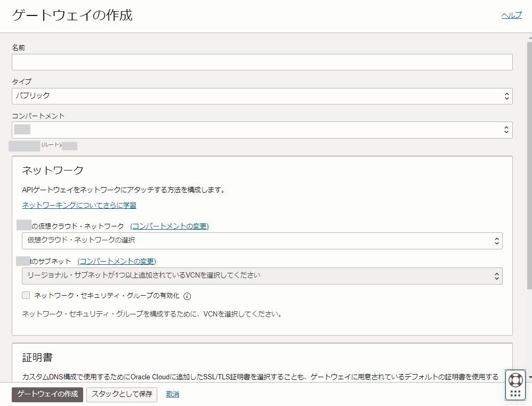Click the ゲートウェイの作成 button
The height and width of the screenshot is (406, 532).
coord(47,394)
